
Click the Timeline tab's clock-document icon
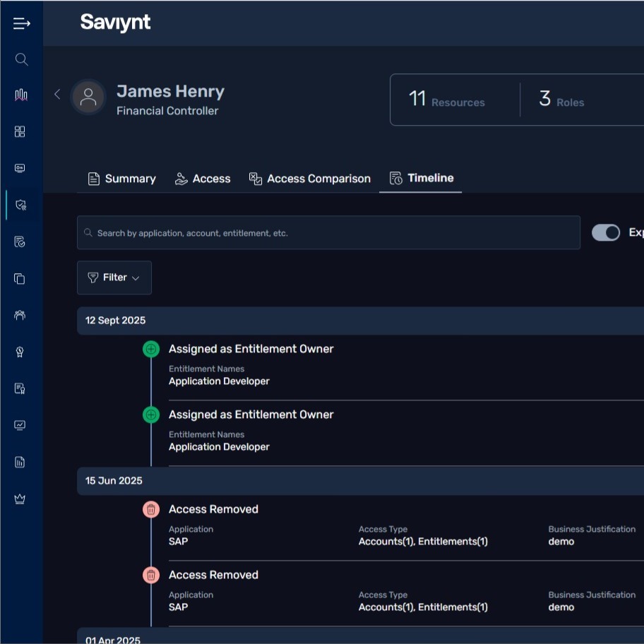396,178
